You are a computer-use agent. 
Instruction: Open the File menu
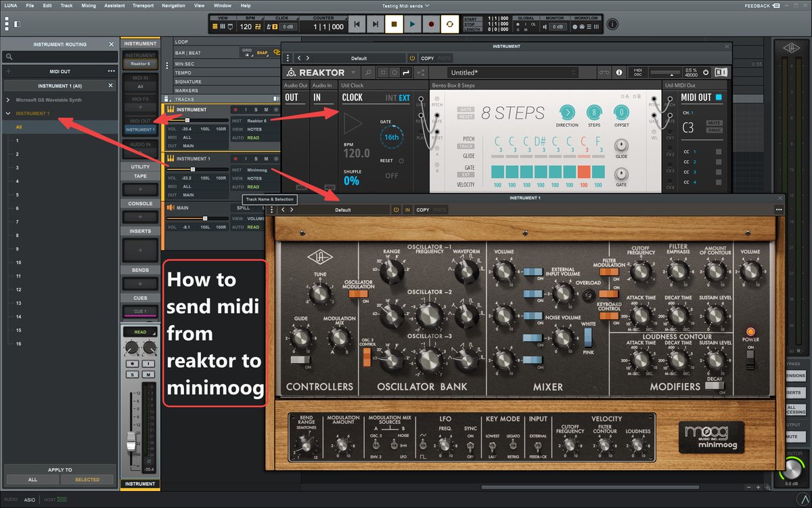31,5
